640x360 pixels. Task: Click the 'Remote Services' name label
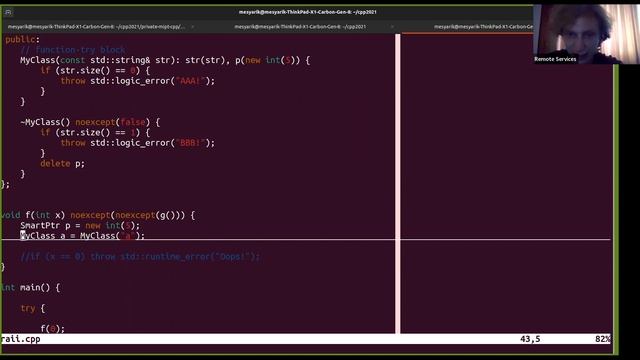point(555,59)
